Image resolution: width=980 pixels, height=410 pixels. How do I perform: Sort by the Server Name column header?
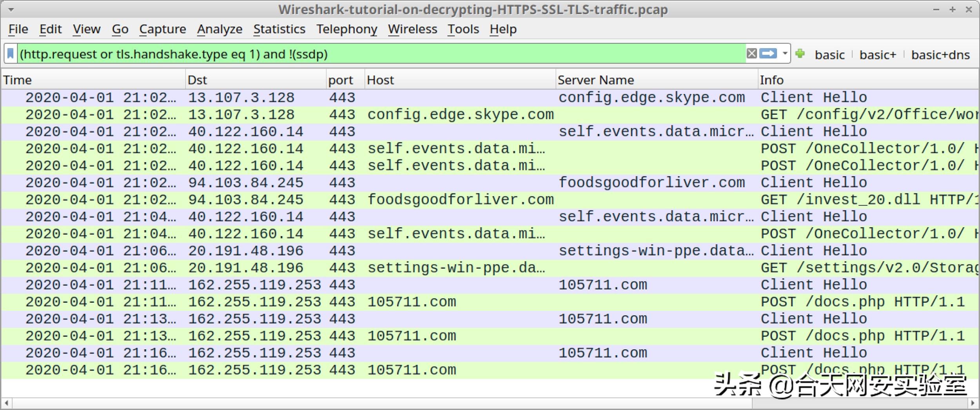coord(595,80)
